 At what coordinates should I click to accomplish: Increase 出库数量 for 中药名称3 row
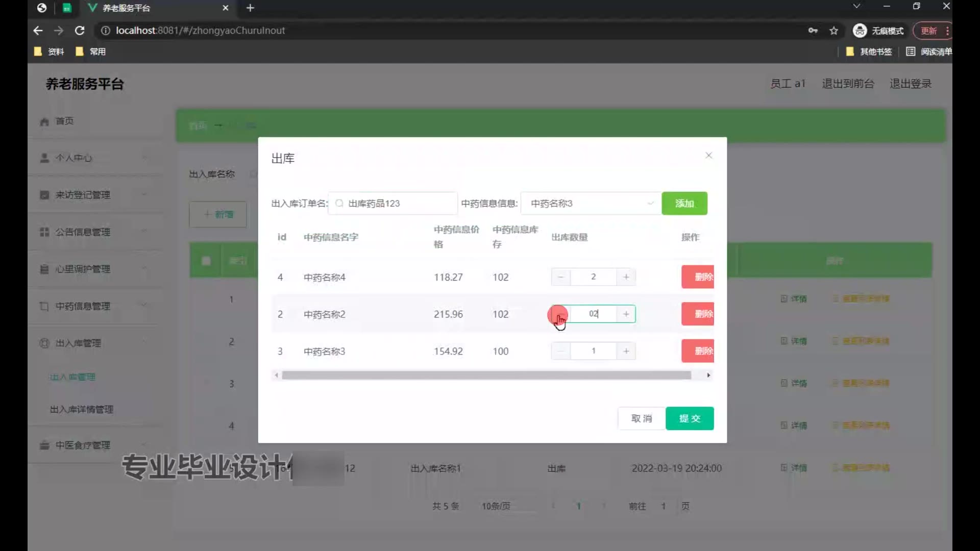[x=626, y=351]
